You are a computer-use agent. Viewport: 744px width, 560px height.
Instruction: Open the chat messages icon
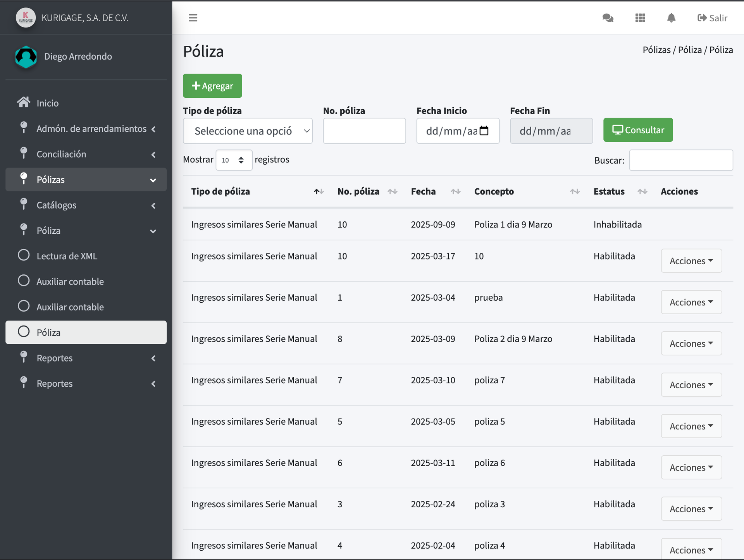point(608,18)
